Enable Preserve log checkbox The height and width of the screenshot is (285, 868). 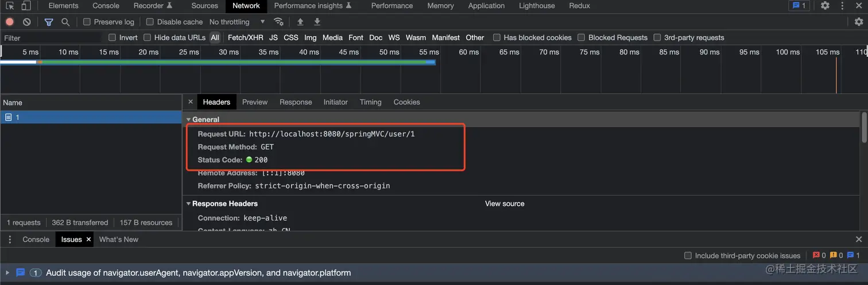(87, 22)
